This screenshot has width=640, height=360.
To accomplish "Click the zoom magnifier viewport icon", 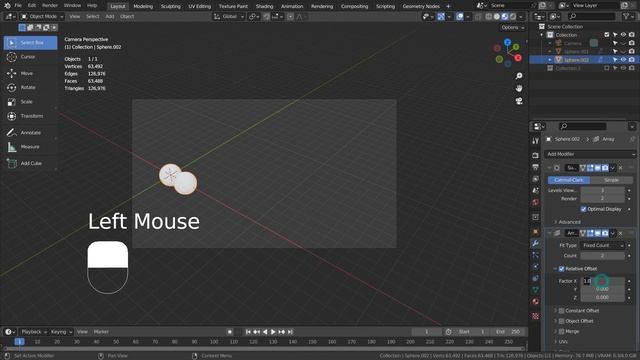I will 519,76.
